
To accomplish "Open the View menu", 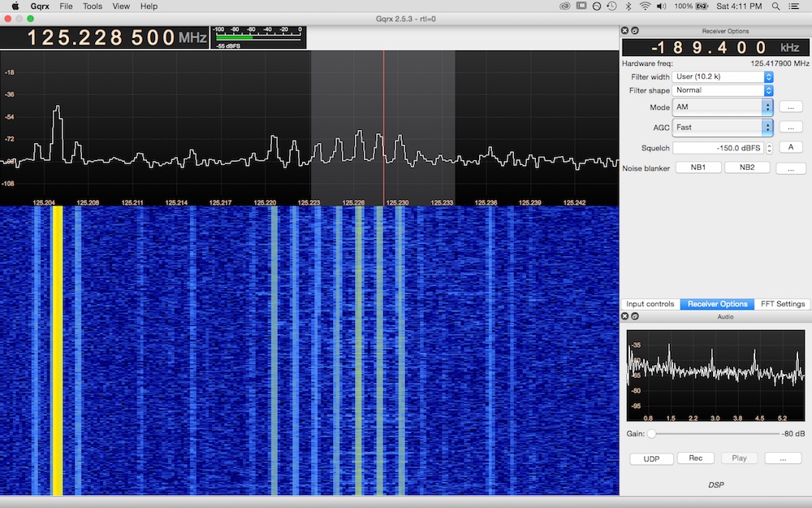I will click(x=121, y=7).
